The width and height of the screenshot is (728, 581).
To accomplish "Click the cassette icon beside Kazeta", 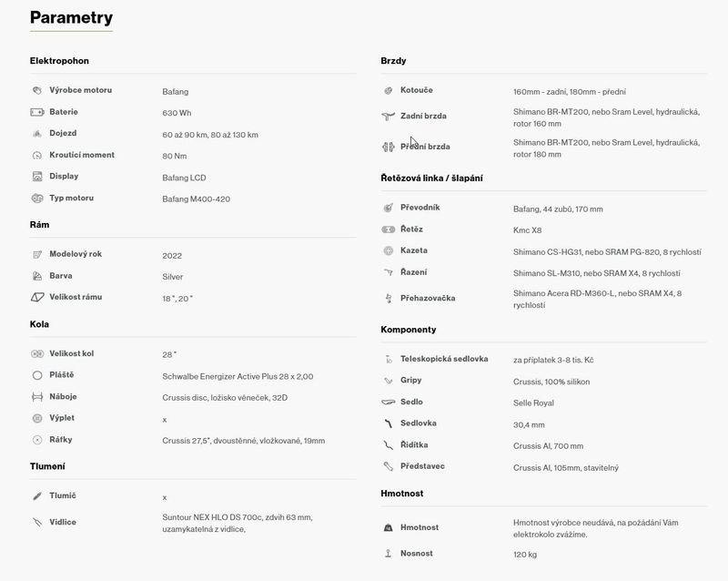I will click(388, 250).
